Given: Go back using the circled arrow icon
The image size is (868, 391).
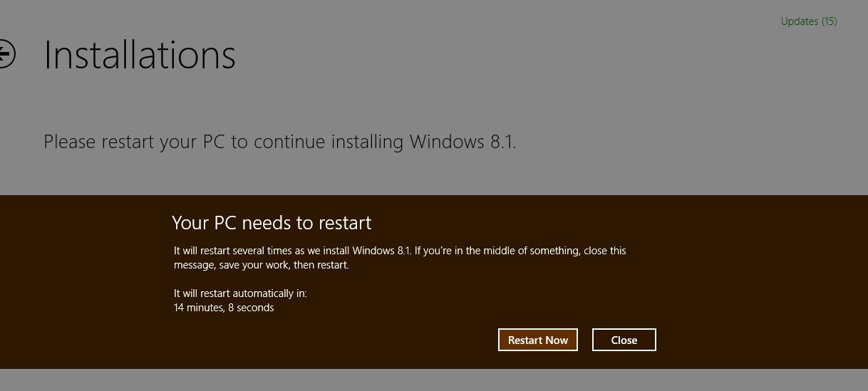Looking at the screenshot, I should [x=6, y=53].
